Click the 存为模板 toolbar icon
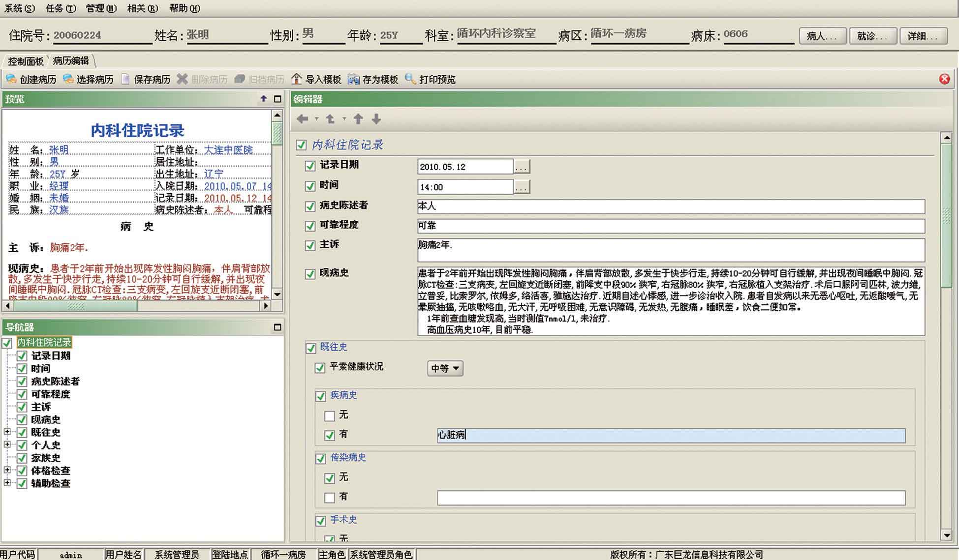This screenshot has width=959, height=560. [354, 79]
